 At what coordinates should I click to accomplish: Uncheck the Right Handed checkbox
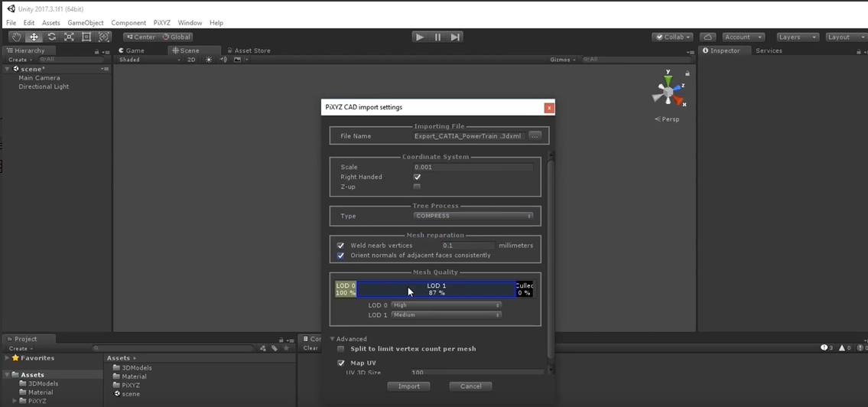pos(417,177)
